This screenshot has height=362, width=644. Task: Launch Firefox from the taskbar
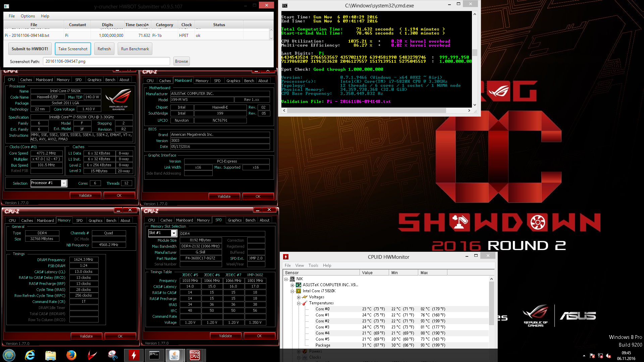71,355
